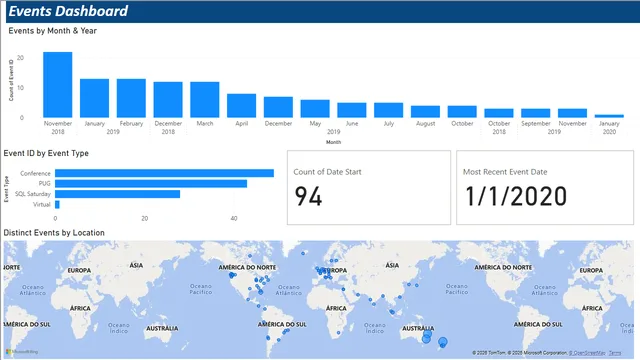Click the 'SQL Saturday' axis label
The width and height of the screenshot is (640, 360).
click(33, 194)
